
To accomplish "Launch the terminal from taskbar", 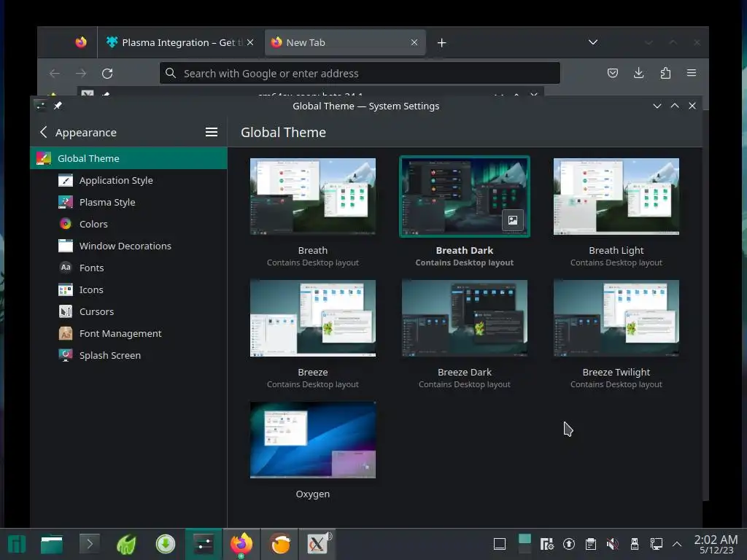I will [89, 544].
